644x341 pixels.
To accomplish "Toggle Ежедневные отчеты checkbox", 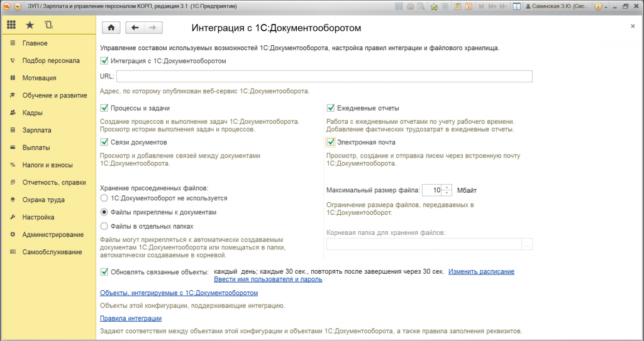I will [x=331, y=109].
